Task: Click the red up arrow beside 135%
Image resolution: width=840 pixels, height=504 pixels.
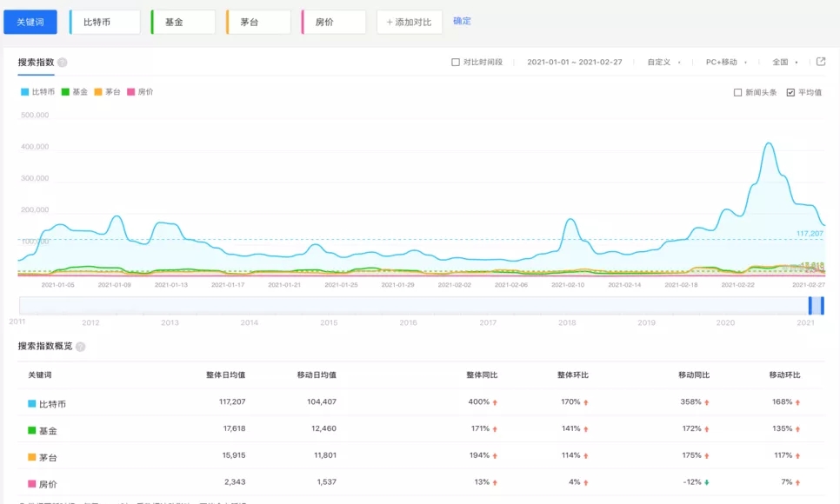Action: pos(797,429)
